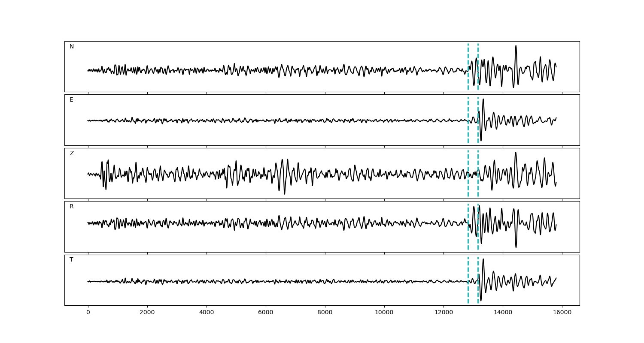
Task: Click the x-axis tick label 0
Action: (x=88, y=313)
